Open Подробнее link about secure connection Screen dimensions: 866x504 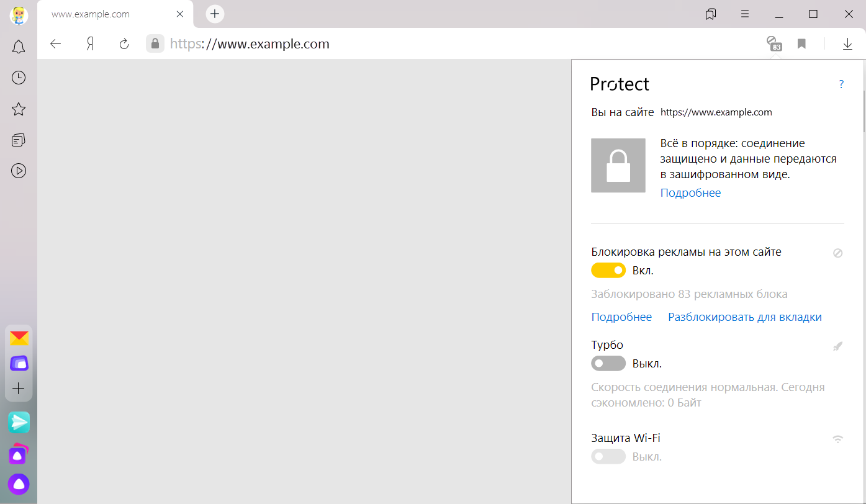point(690,193)
